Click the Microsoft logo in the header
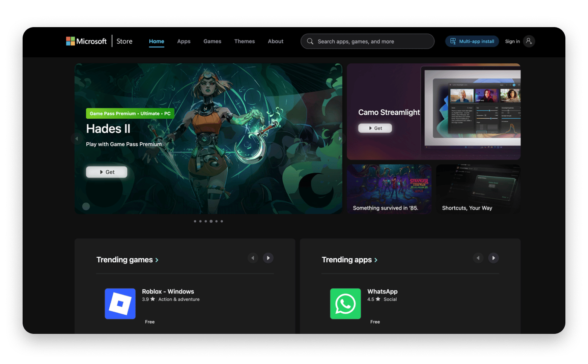The image size is (588, 364). pos(86,41)
